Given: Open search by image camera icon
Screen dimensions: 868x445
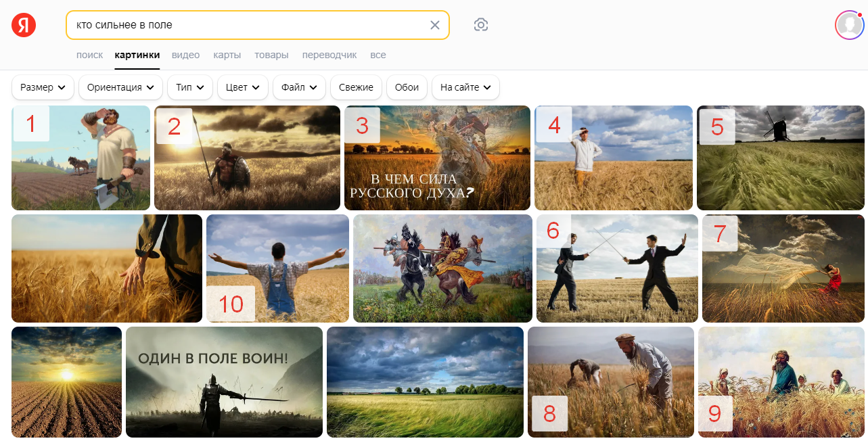Looking at the screenshot, I should click(481, 25).
